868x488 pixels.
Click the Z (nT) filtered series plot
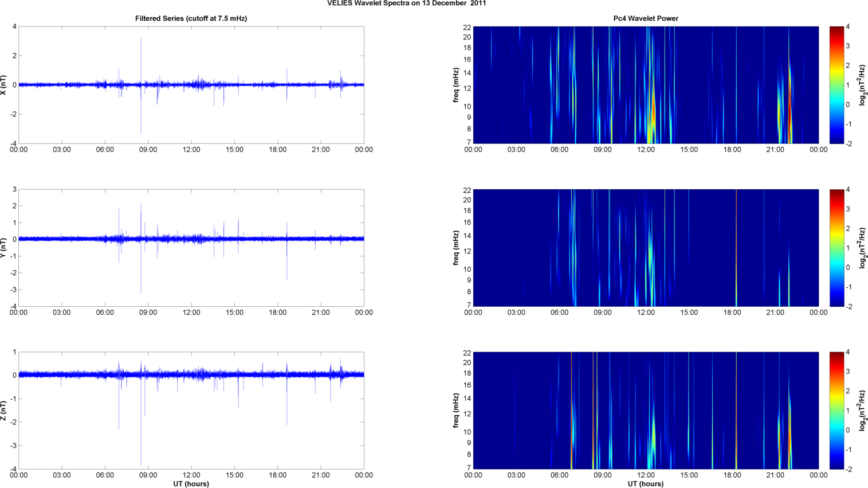pos(191,411)
